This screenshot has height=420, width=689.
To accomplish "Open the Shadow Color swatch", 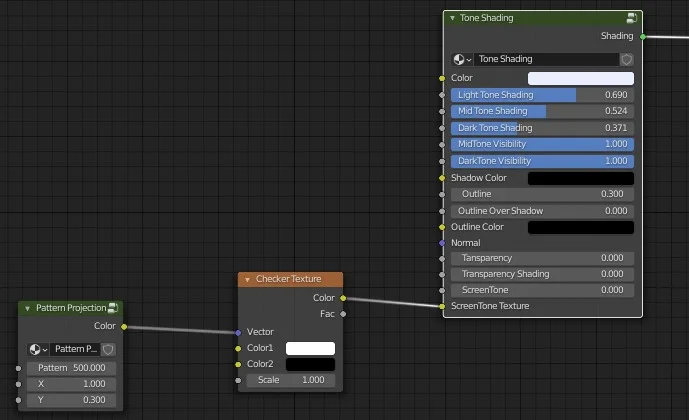I will [580, 178].
